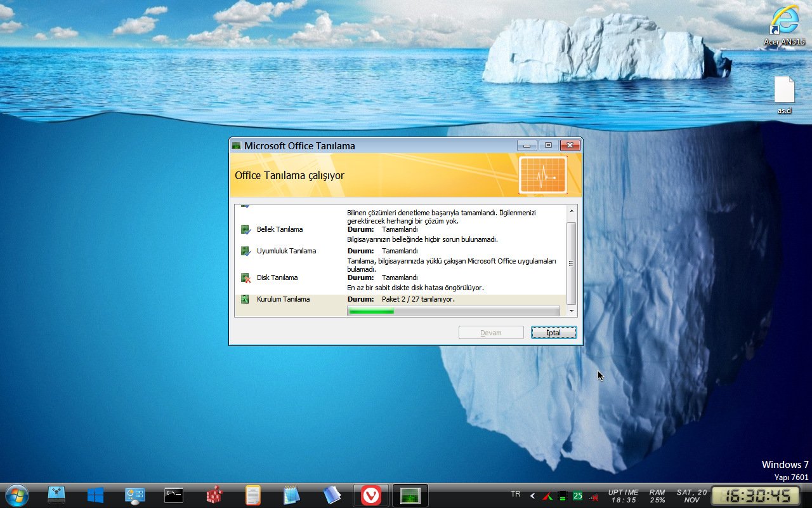Select the Bellek Tanılama row label
The height and width of the screenshot is (508, 812).
[280, 229]
